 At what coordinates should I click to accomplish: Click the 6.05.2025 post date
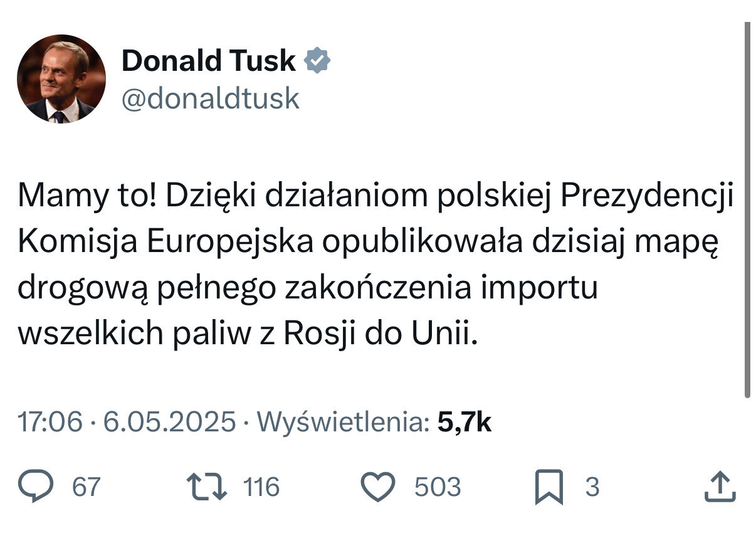169,422
